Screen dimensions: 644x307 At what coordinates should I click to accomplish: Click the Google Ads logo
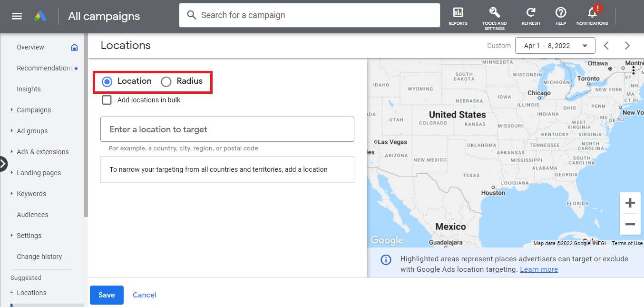pos(40,16)
